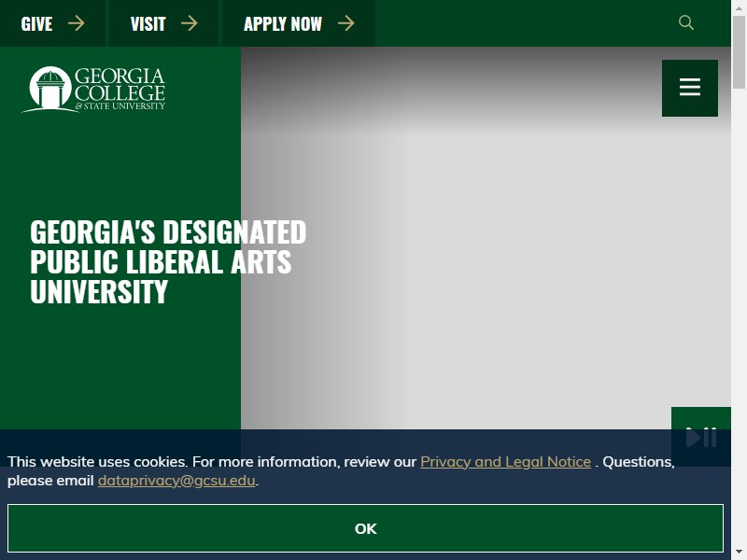This screenshot has height=560, width=747.
Task: Open the Visit link
Action: (164, 23)
